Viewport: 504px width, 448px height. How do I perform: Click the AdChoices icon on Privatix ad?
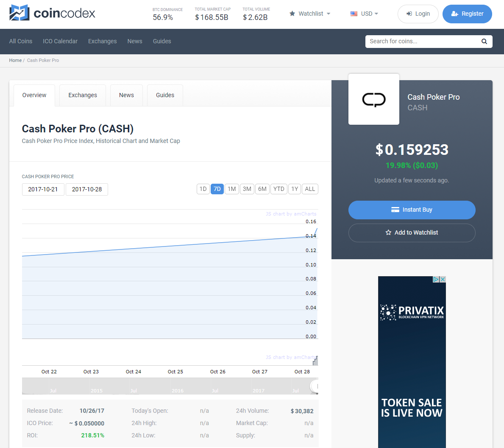click(x=436, y=279)
